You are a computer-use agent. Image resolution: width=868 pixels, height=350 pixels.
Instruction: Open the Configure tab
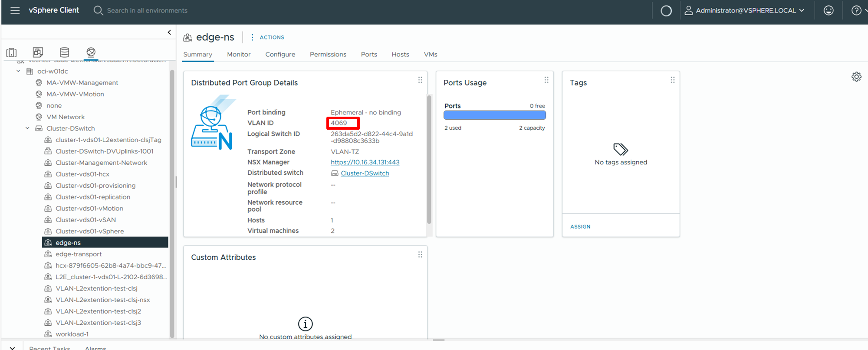tap(280, 54)
